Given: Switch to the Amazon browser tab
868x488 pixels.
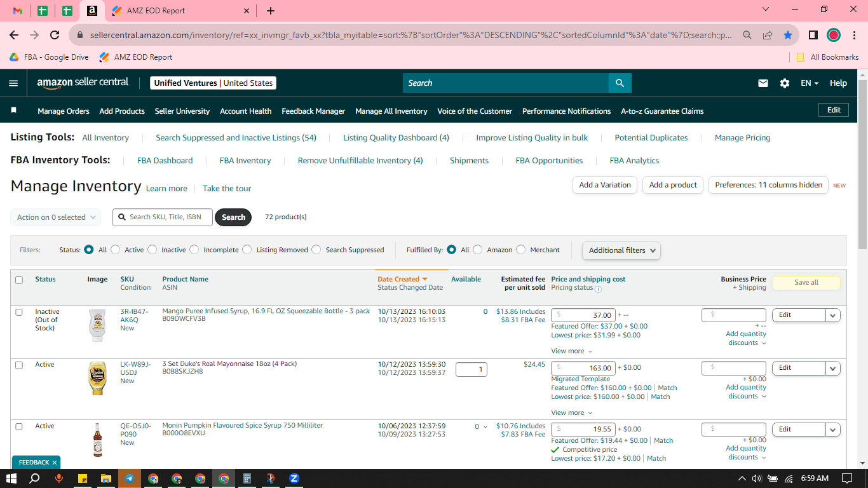Looking at the screenshot, I should [92, 11].
